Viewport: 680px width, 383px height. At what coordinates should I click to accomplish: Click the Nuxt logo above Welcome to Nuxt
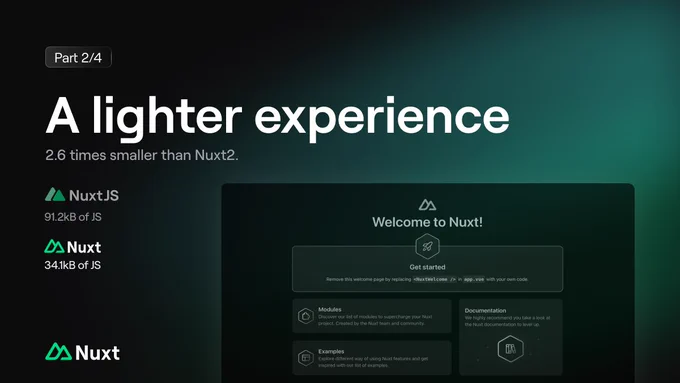click(427, 204)
